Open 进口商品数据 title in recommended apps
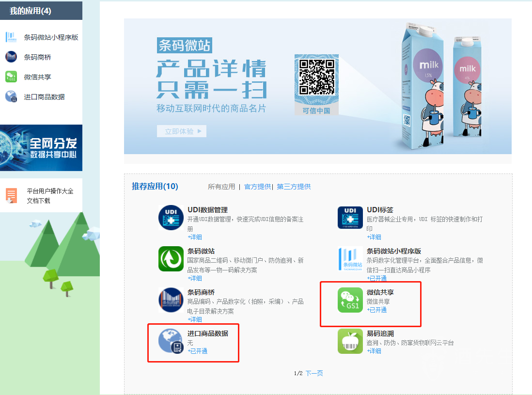This screenshot has width=532, height=395. click(208, 334)
